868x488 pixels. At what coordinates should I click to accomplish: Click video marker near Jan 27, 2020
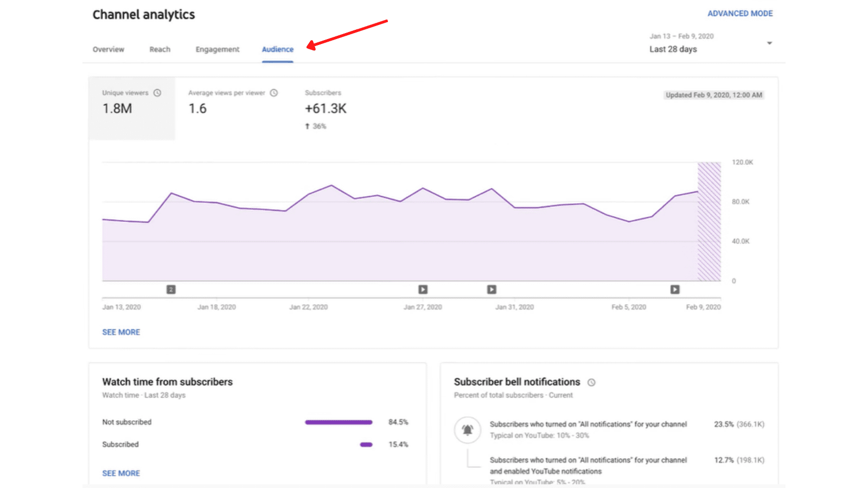[x=423, y=290]
